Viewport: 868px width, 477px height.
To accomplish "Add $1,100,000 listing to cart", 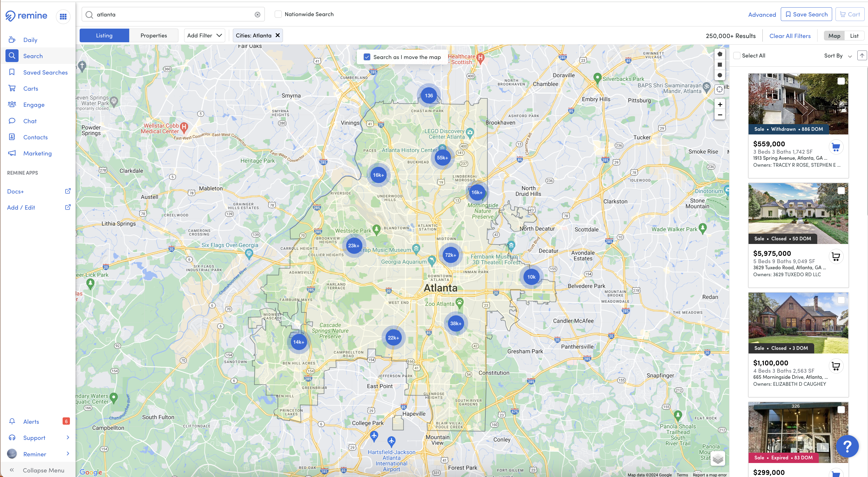I will click(x=836, y=366).
